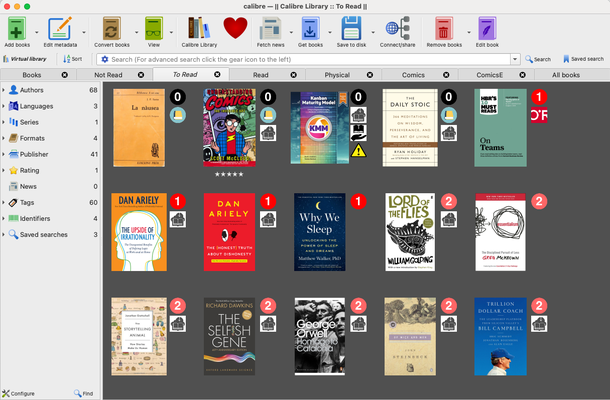
Task: Select the Understanding Comics cover
Action: 230,128
